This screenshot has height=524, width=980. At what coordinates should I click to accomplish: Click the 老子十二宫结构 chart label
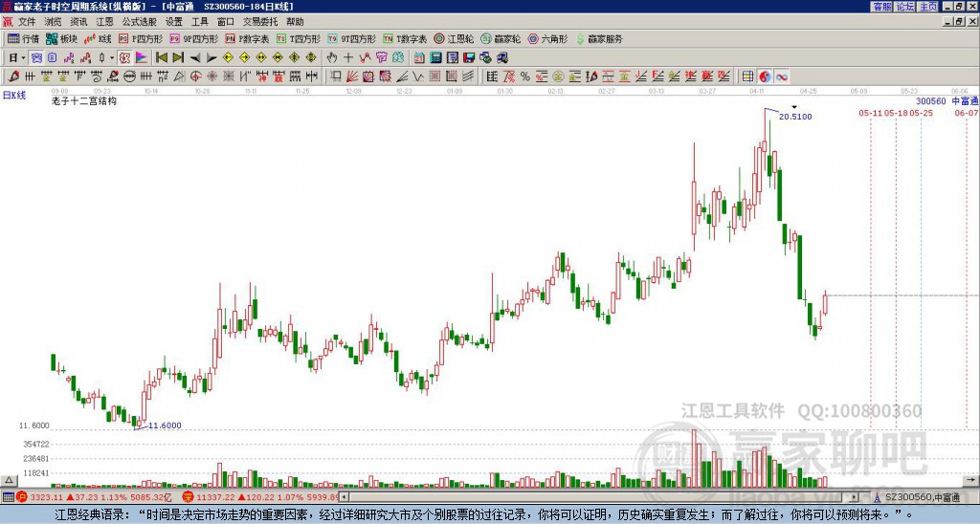click(84, 100)
